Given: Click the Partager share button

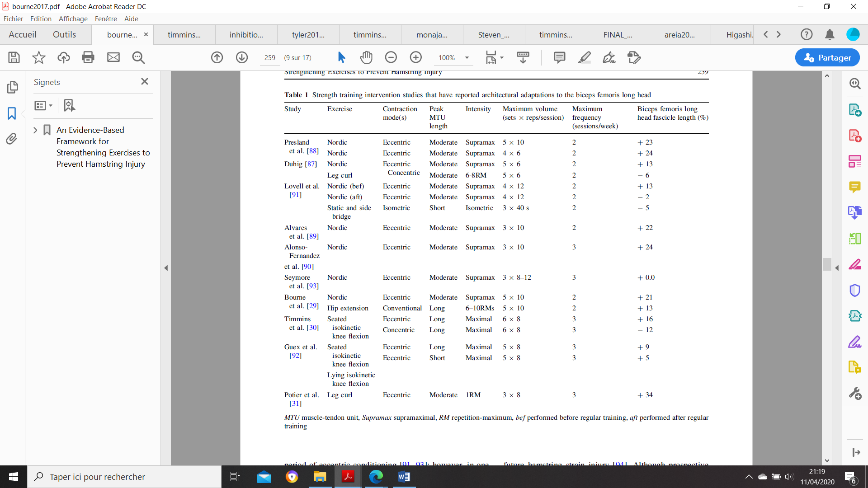Looking at the screenshot, I should 827,57.
